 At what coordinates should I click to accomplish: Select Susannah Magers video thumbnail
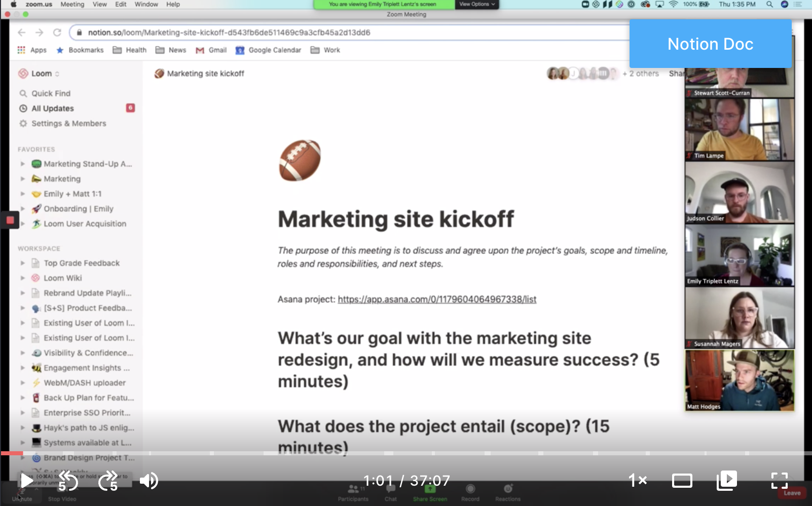click(x=740, y=318)
